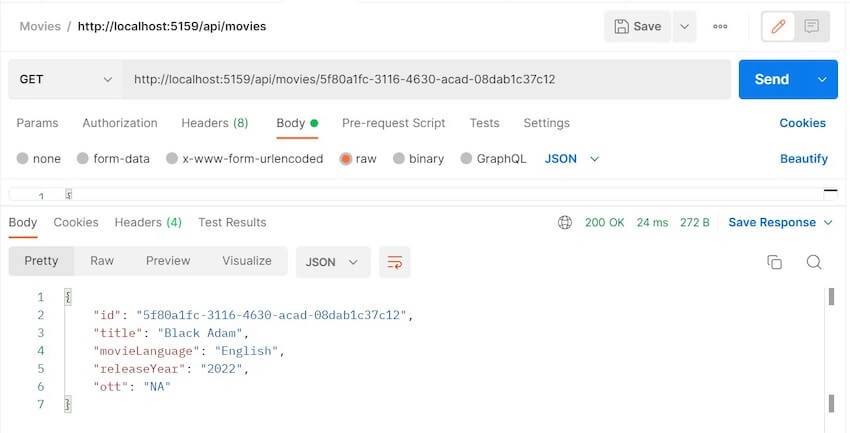Open the Pre-request Script tab

tap(394, 123)
